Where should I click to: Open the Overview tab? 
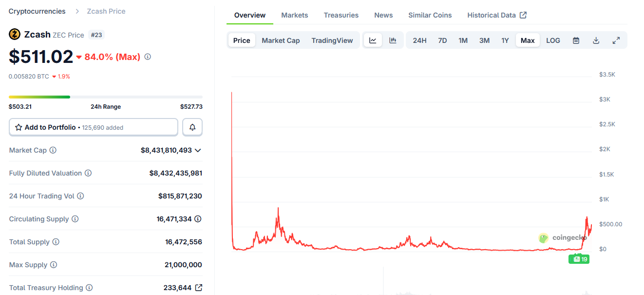250,15
